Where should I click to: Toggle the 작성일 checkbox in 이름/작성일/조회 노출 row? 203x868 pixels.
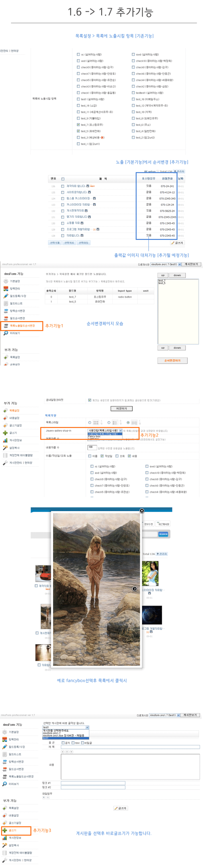(x=102, y=456)
